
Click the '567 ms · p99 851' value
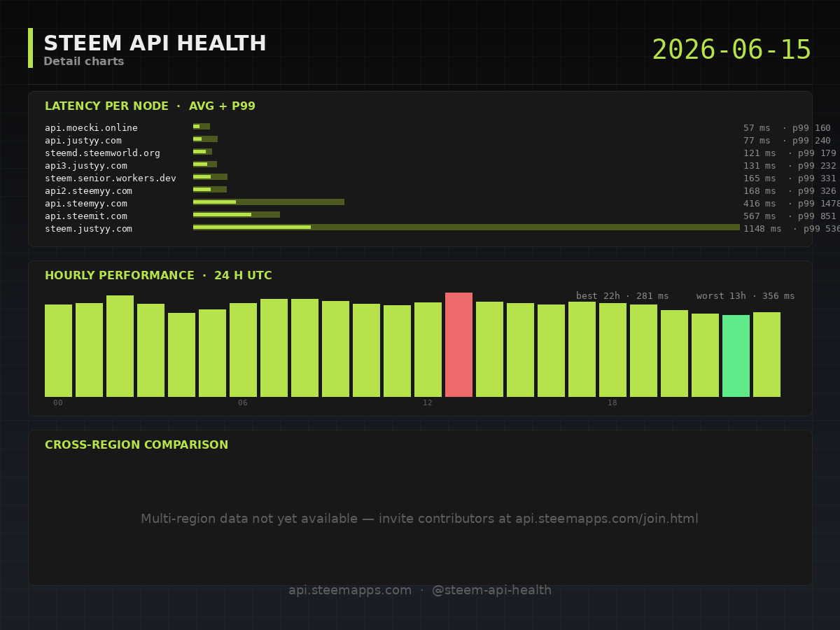[790, 216]
